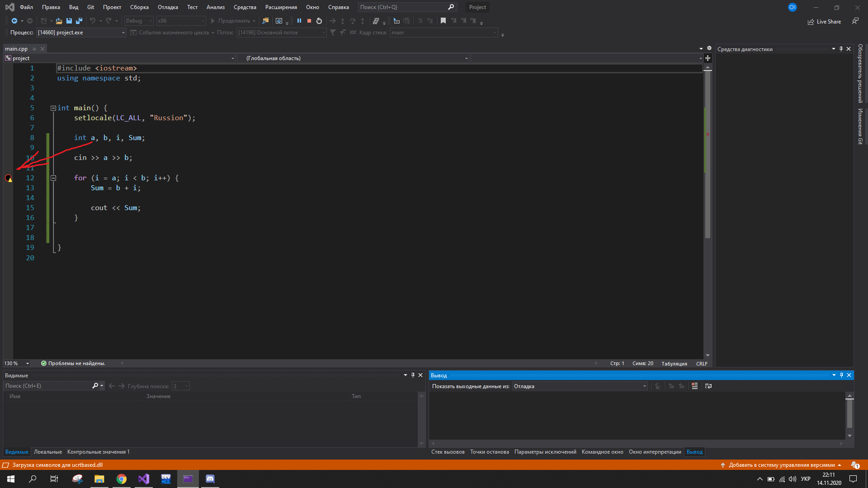Switch to Контрольные значения 1 tab

(x=99, y=452)
